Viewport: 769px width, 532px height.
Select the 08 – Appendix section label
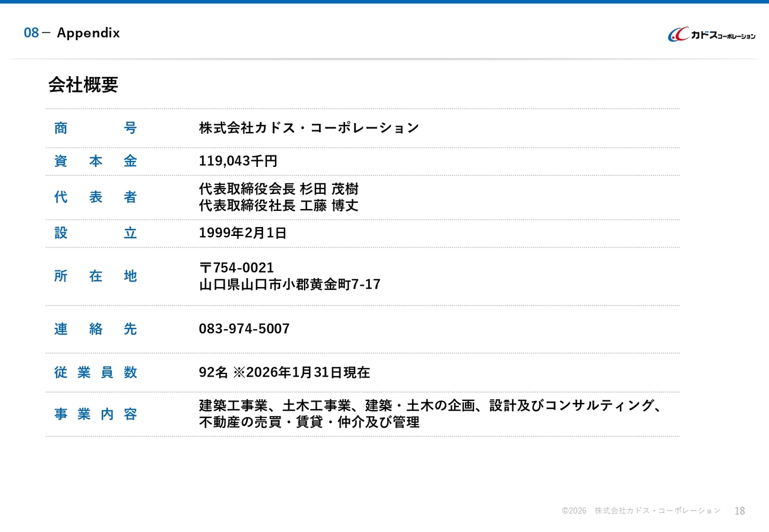pos(71,33)
